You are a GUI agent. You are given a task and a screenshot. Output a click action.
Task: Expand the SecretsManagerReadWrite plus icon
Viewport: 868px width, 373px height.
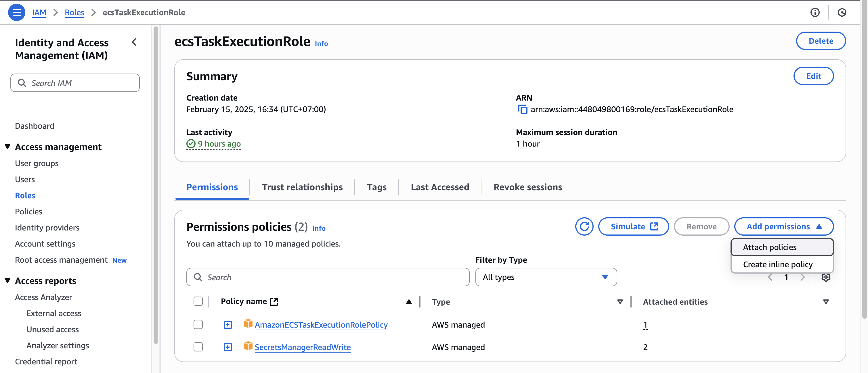[228, 347]
